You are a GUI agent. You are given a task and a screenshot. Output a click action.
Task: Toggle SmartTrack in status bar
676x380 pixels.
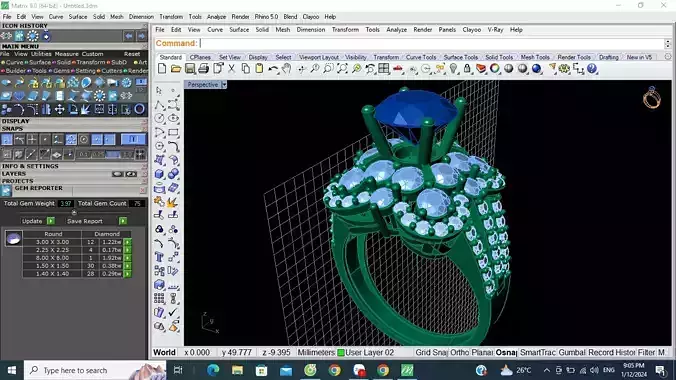[x=537, y=352]
